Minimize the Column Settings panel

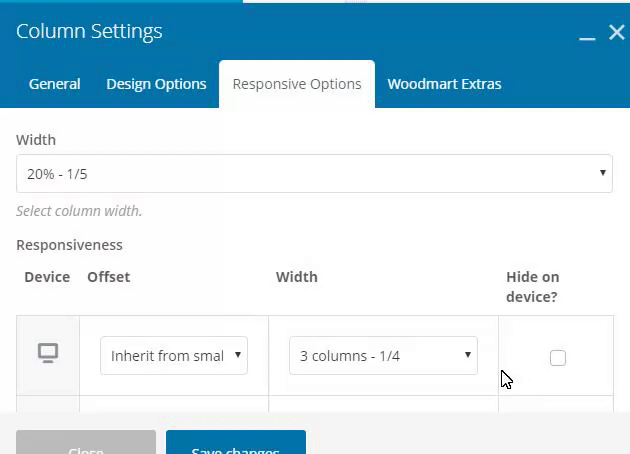click(587, 34)
